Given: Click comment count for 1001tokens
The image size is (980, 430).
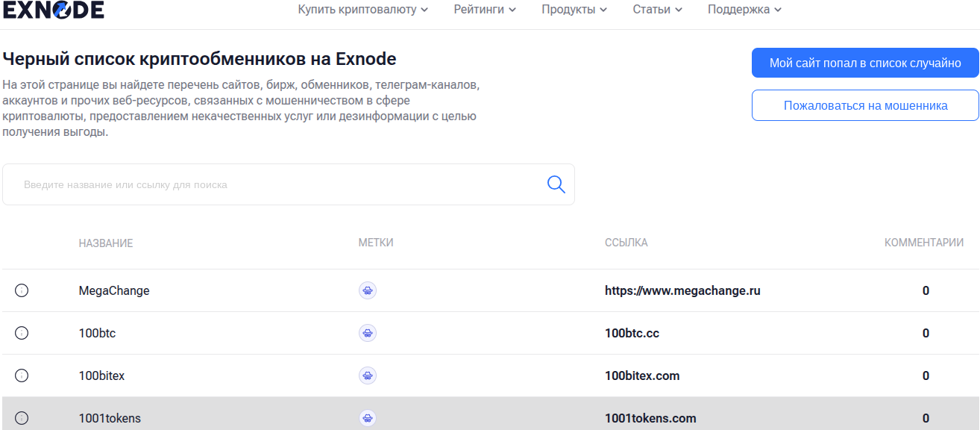Looking at the screenshot, I should (x=926, y=418).
